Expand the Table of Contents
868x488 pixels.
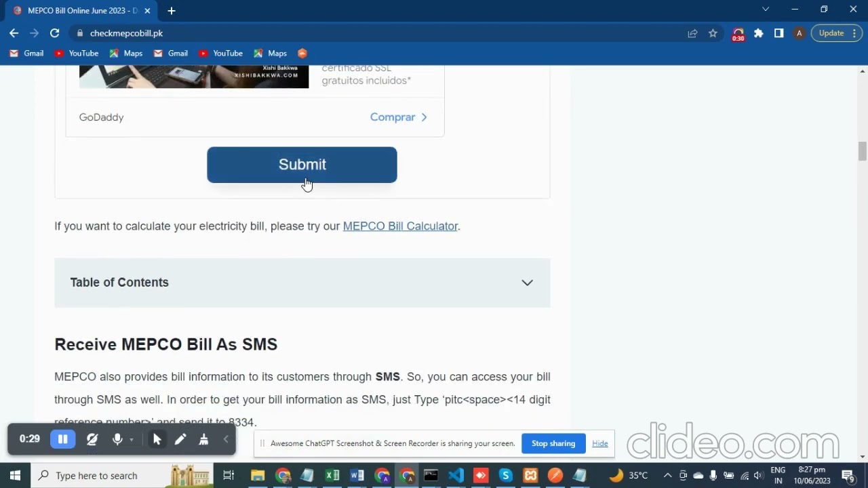point(302,283)
